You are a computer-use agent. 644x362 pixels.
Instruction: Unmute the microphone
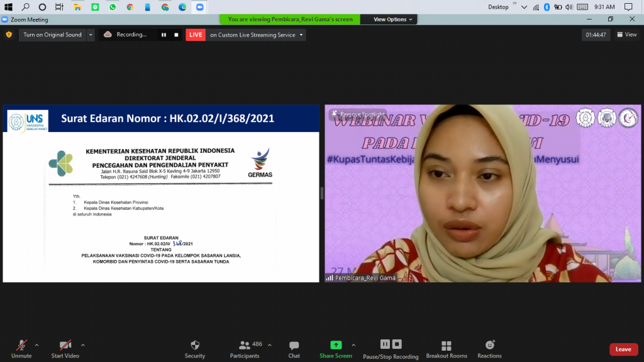21,349
